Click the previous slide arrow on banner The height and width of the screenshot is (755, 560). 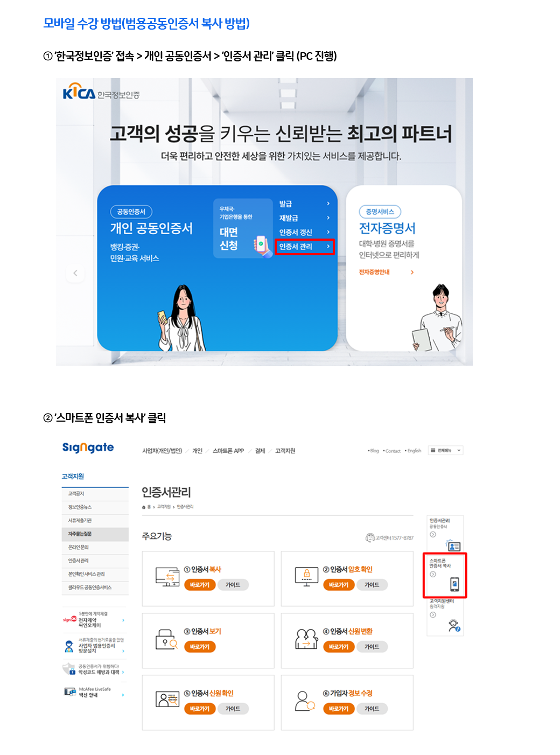click(x=75, y=273)
